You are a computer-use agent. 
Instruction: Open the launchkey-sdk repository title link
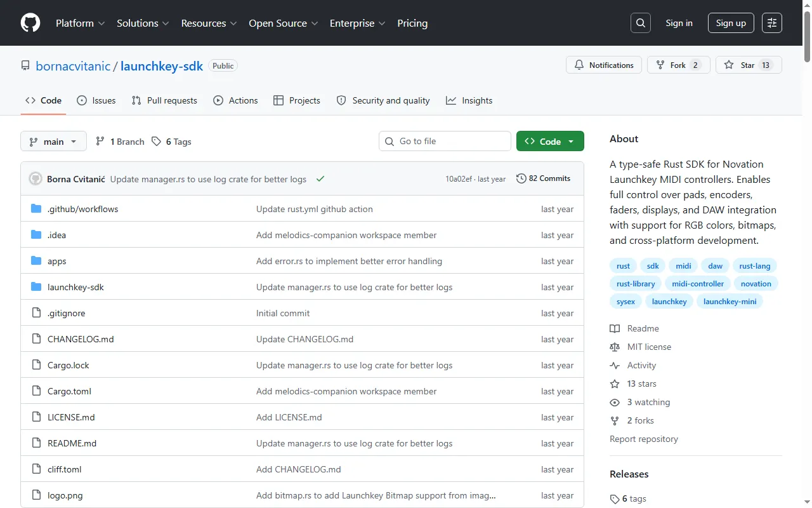[x=162, y=66]
